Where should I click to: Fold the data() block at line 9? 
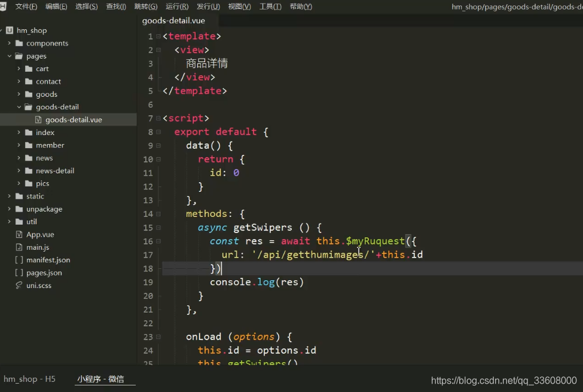158,145
